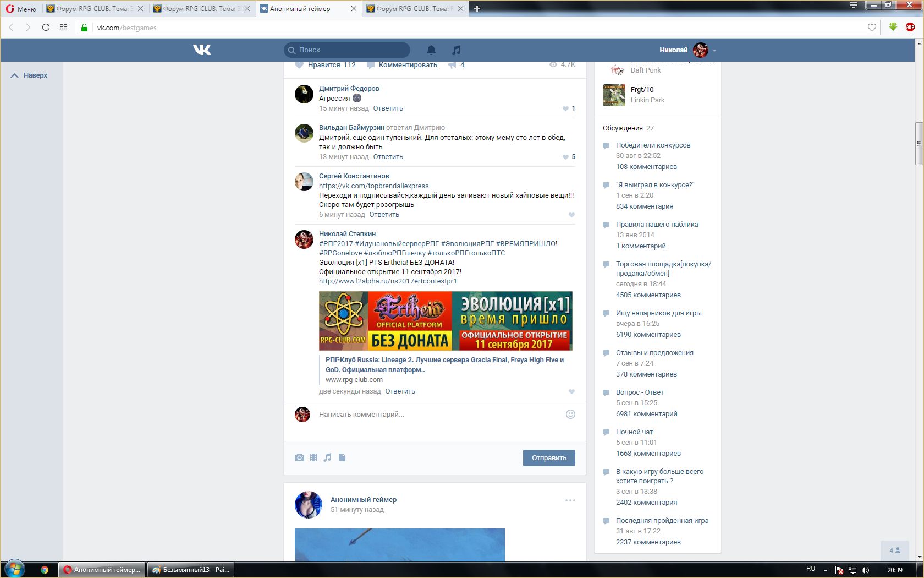Open speed dial grid icon

coord(64,28)
